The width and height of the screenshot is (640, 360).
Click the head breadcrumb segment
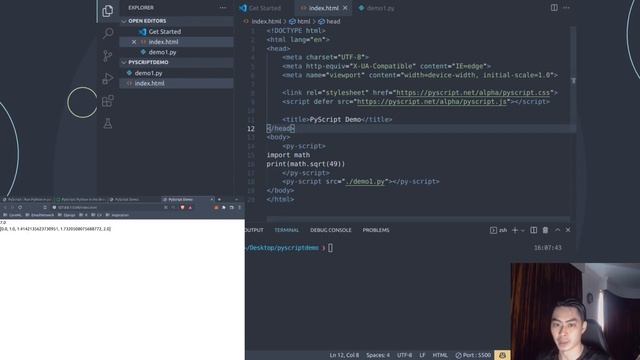(x=333, y=21)
